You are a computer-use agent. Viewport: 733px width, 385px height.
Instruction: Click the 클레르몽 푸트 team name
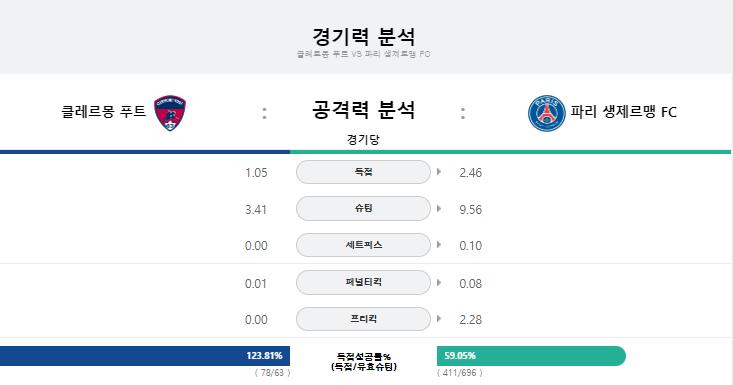point(103,112)
